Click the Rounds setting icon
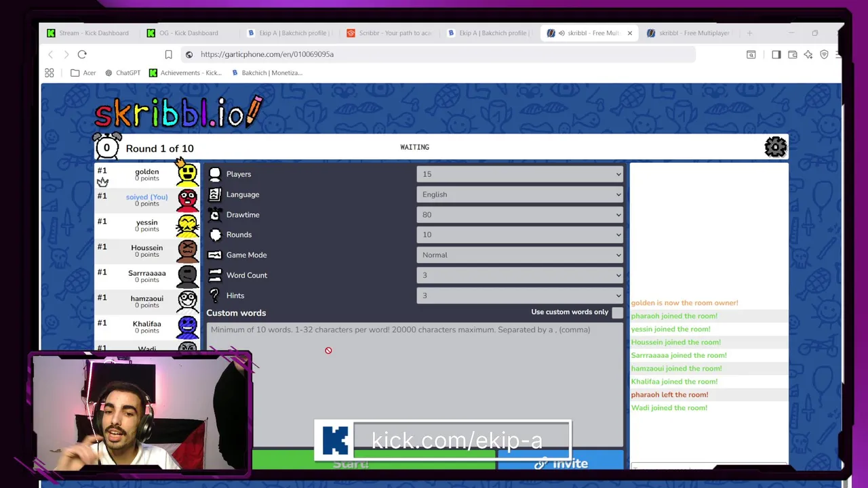Image resolution: width=868 pixels, height=488 pixels. [x=214, y=235]
